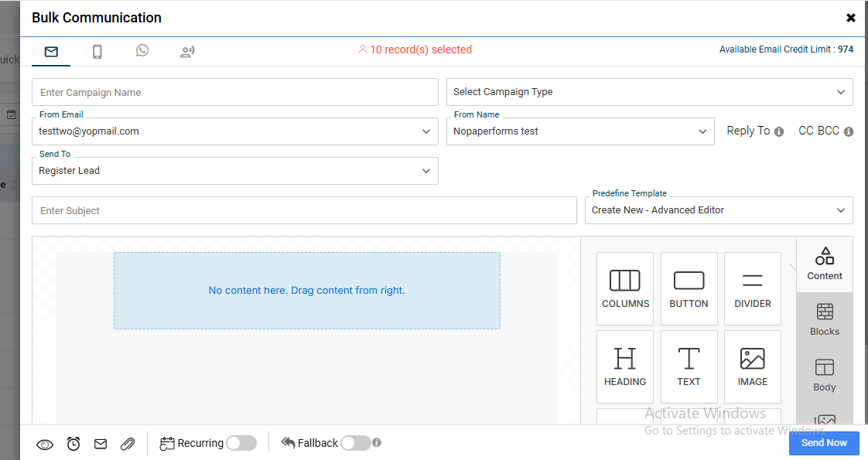Viewport: 868px width, 460px height.
Task: Click the Enter Subject input field
Action: tap(304, 210)
